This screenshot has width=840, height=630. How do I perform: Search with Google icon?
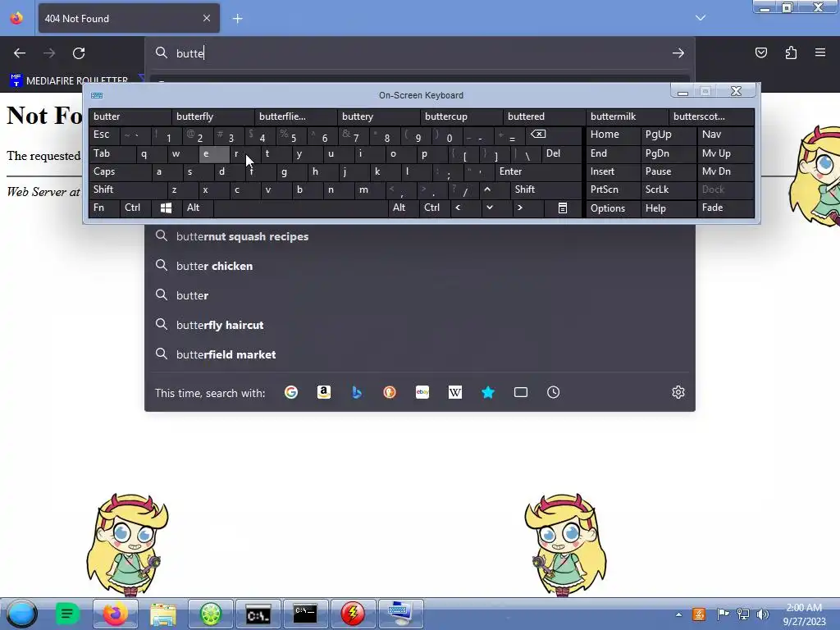pyautogui.click(x=291, y=392)
